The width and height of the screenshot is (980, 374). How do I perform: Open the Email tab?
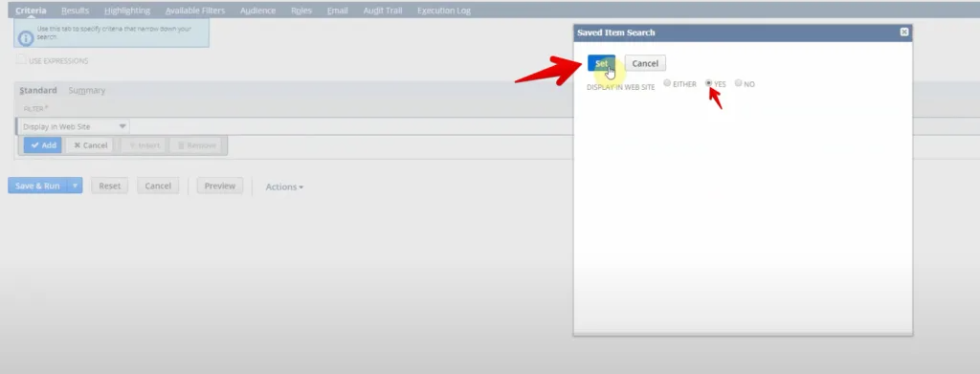pyautogui.click(x=338, y=11)
